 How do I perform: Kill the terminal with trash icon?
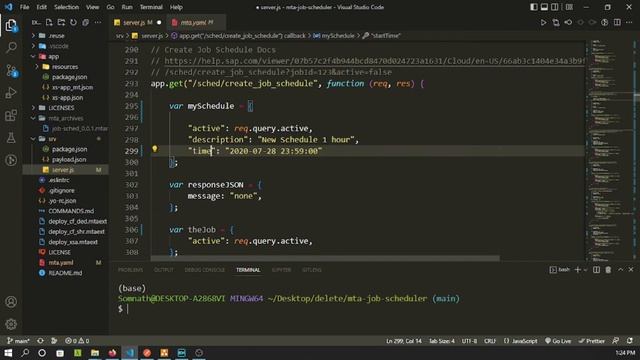[608, 270]
